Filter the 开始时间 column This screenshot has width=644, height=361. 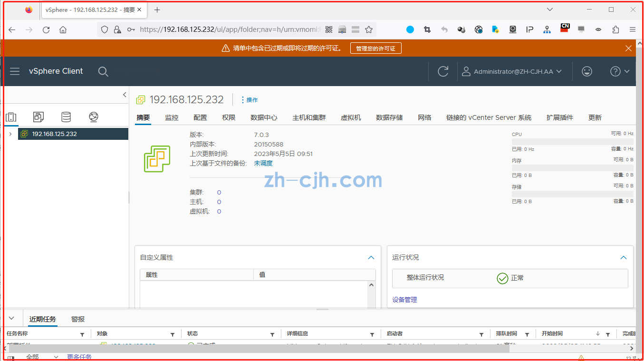tap(608, 334)
